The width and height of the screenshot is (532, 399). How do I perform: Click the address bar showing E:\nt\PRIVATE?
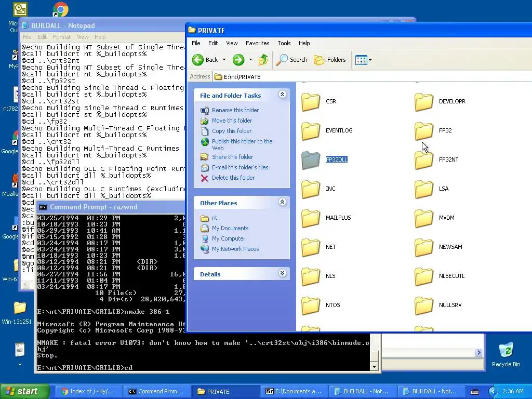(372, 77)
